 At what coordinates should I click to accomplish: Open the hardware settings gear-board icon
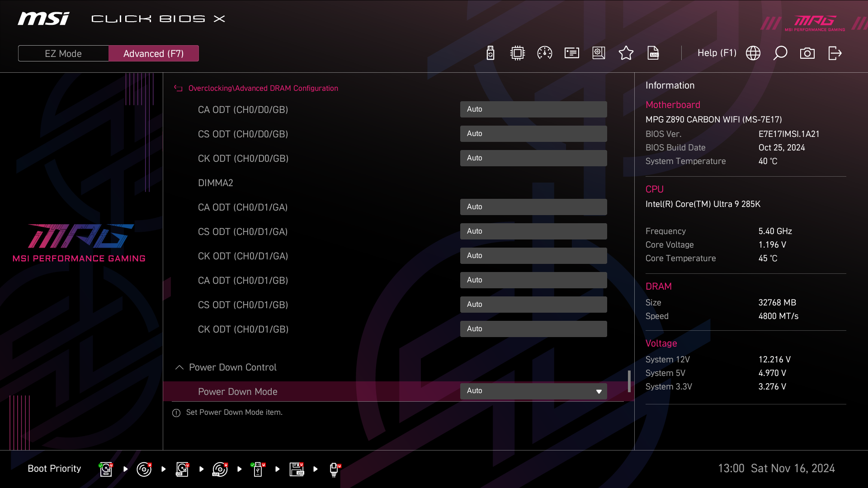(599, 53)
